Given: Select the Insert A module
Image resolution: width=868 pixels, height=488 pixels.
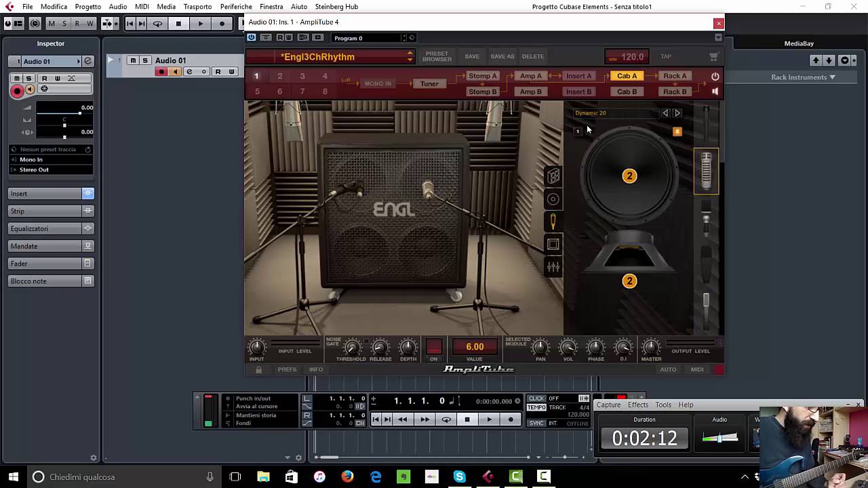Looking at the screenshot, I should pos(579,76).
